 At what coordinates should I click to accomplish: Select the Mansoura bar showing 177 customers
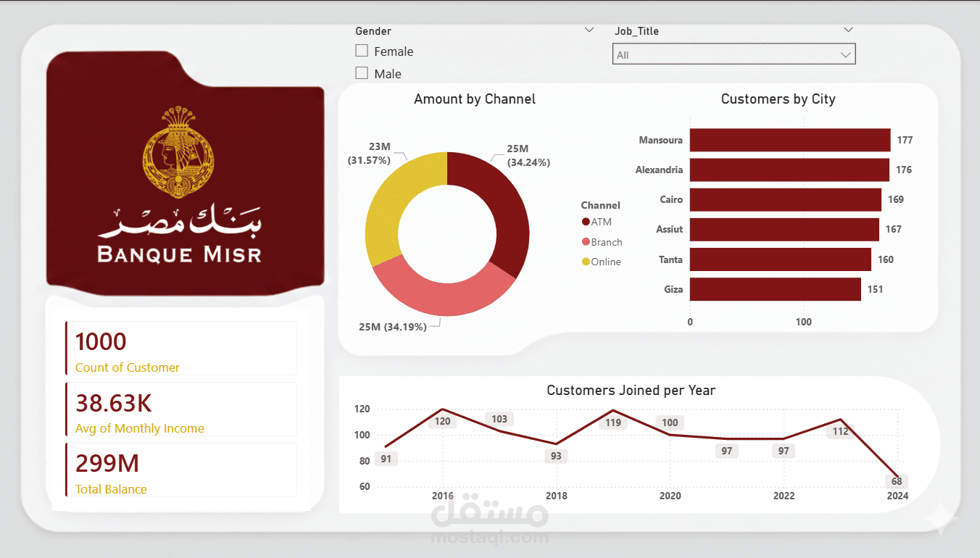(789, 140)
